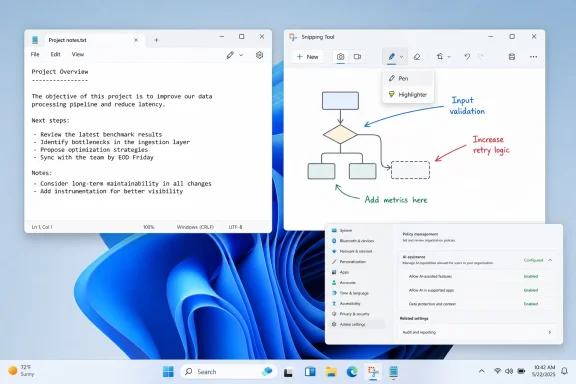This screenshot has width=576, height=384.
Task: Switch to video Record mode icon
Action: (x=357, y=57)
